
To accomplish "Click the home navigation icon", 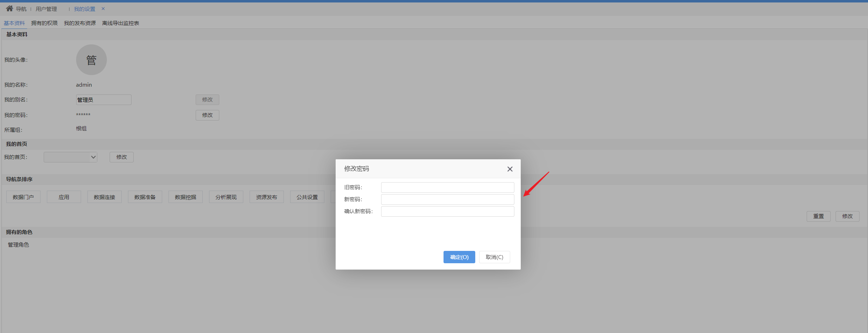I will point(10,8).
